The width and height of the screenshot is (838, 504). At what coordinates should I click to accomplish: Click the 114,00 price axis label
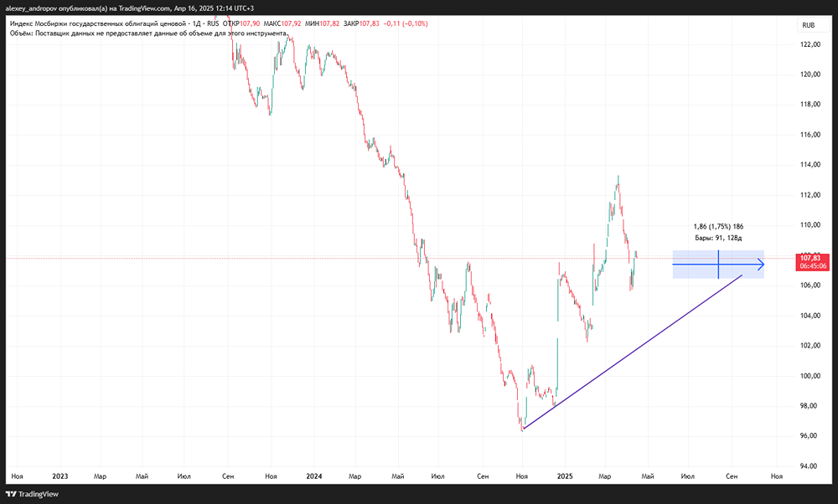tap(810, 164)
